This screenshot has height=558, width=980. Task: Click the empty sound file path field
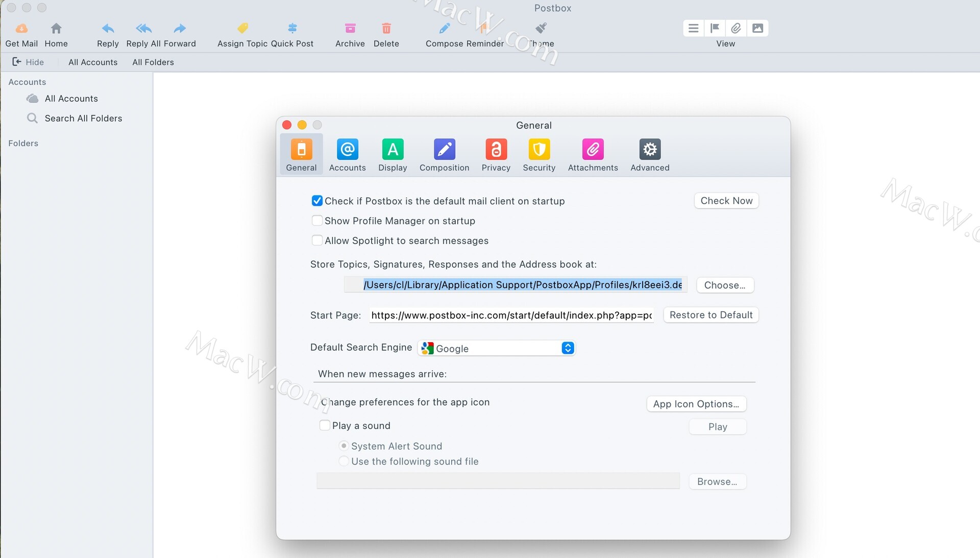498,481
